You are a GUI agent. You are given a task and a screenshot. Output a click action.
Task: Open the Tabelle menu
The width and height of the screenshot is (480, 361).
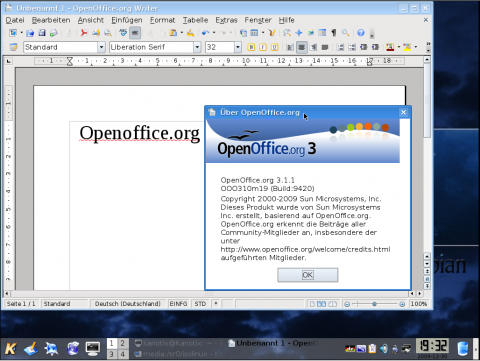point(195,20)
